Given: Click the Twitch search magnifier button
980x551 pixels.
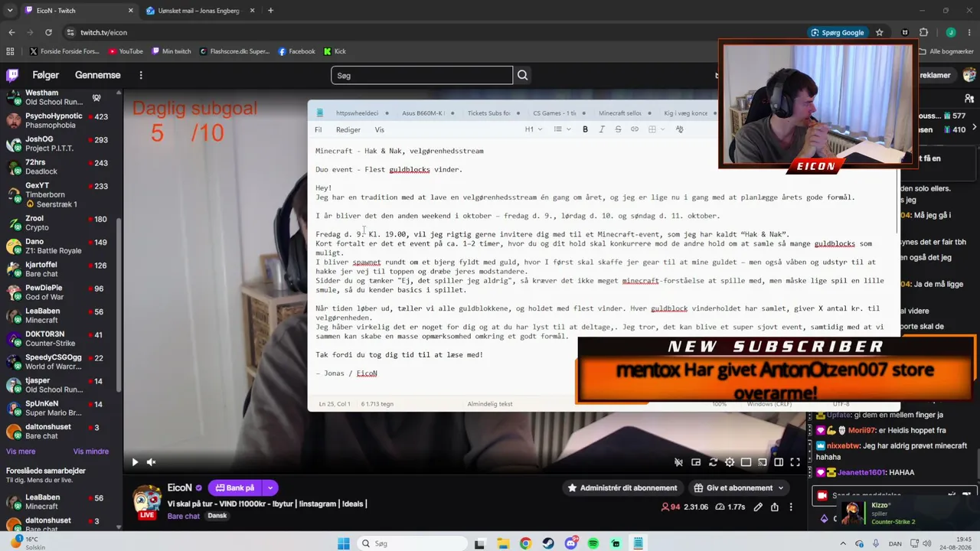Looking at the screenshot, I should click(x=522, y=75).
